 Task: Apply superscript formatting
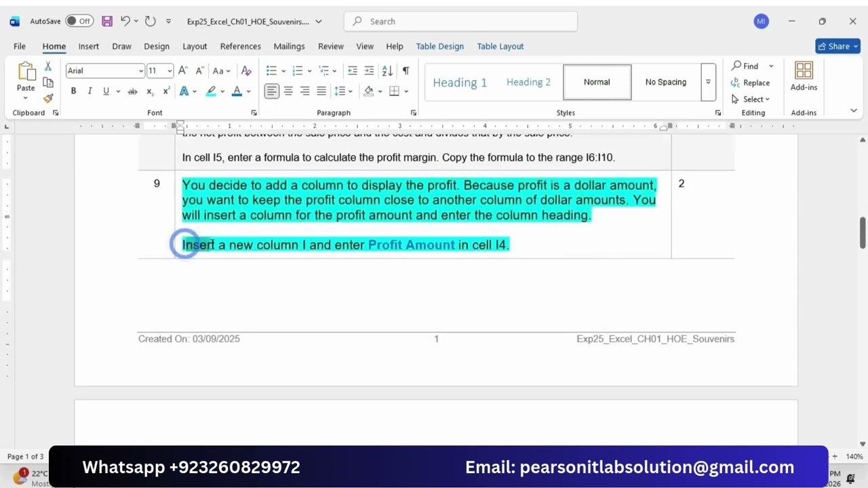(x=166, y=91)
